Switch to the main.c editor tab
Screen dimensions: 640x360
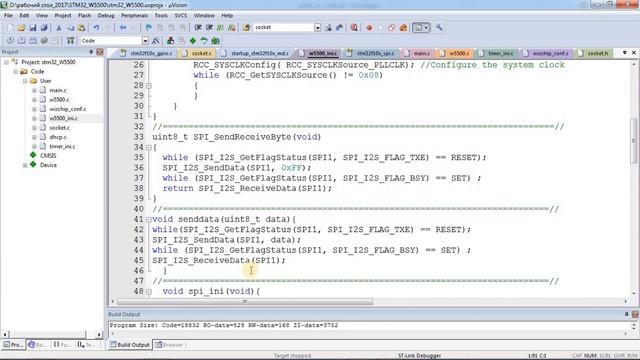[x=417, y=53]
